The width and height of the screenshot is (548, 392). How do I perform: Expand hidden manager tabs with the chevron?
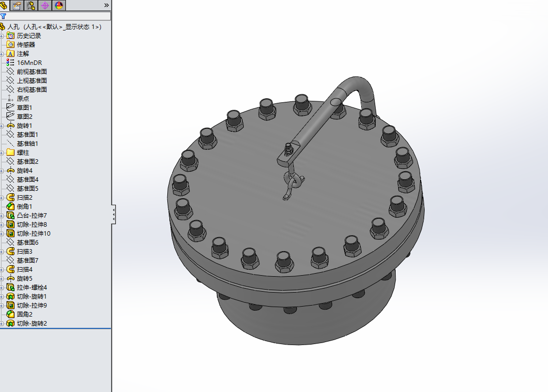click(x=106, y=5)
